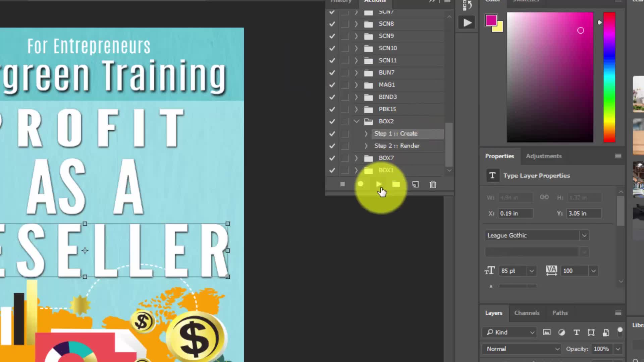644x362 pixels.
Task: Open the 85 pt font size dropdown
Action: [532, 271]
